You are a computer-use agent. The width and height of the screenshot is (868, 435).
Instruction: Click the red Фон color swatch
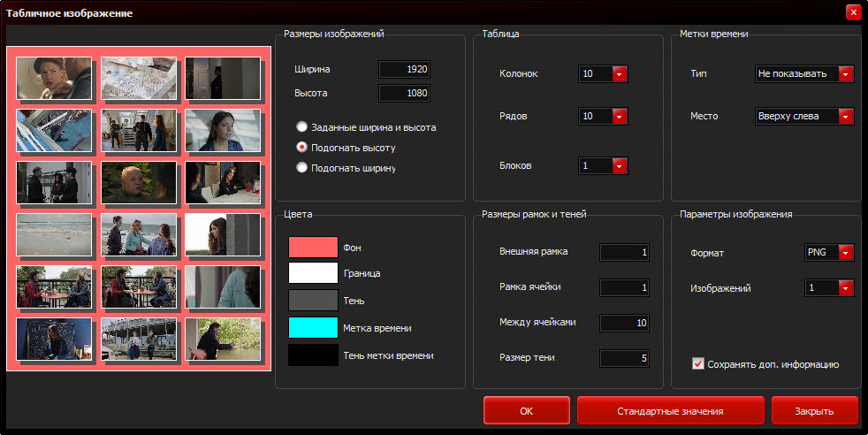coord(313,248)
